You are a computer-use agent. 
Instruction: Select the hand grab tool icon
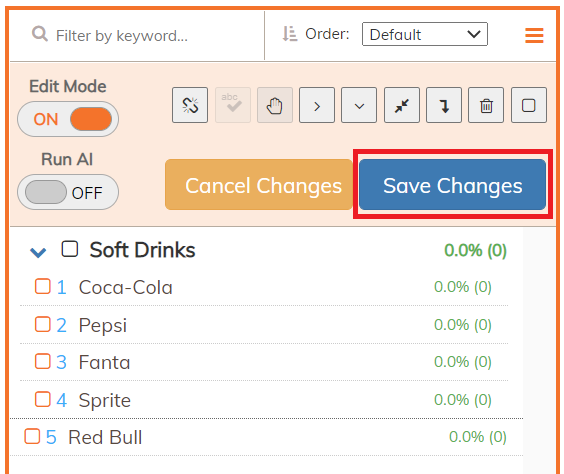point(275,105)
